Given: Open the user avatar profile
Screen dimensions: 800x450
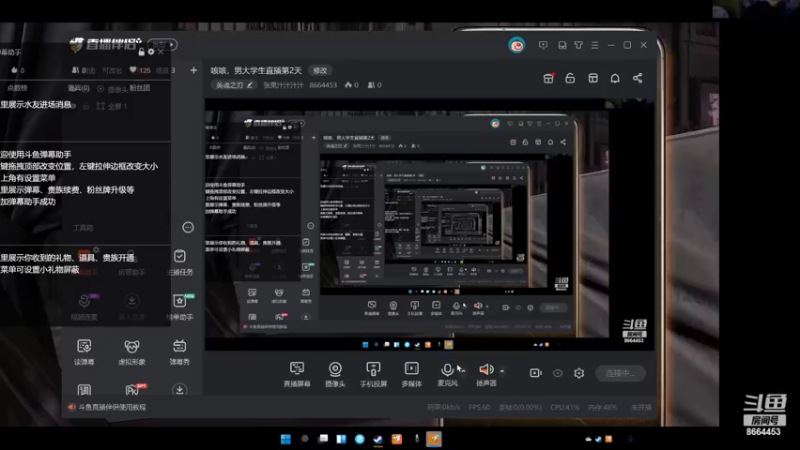Looking at the screenshot, I should tap(516, 45).
